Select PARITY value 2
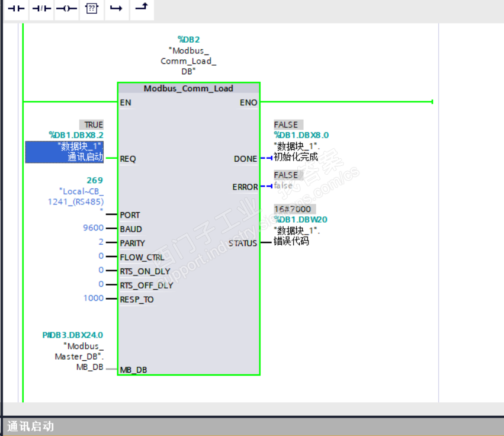This screenshot has height=436, width=504. 101,242
